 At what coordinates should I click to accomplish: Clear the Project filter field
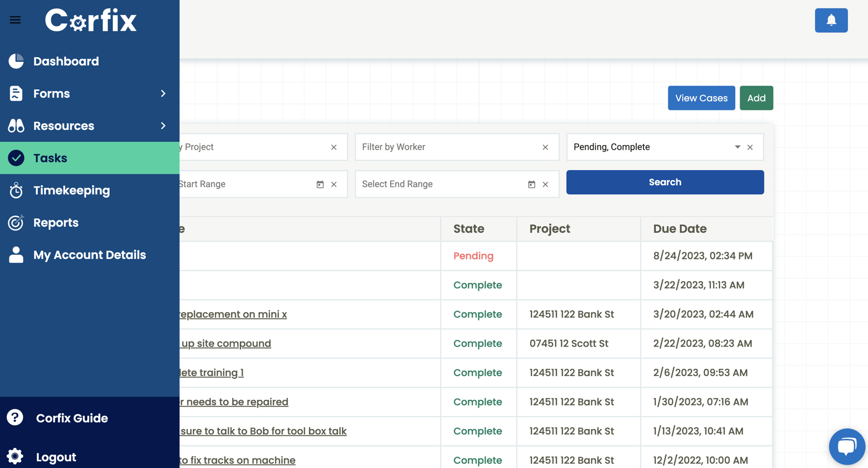334,147
